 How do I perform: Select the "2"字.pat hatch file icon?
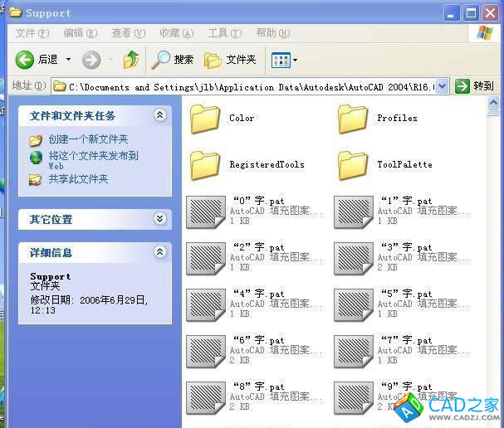[x=206, y=259]
